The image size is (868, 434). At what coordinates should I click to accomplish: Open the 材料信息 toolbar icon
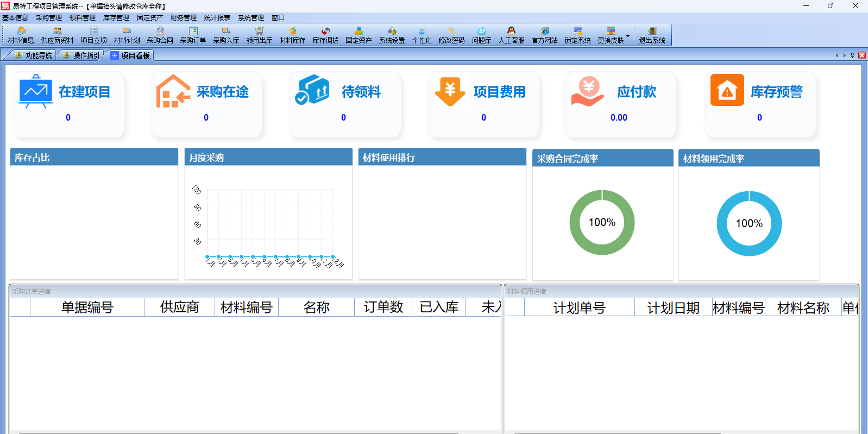tap(21, 35)
